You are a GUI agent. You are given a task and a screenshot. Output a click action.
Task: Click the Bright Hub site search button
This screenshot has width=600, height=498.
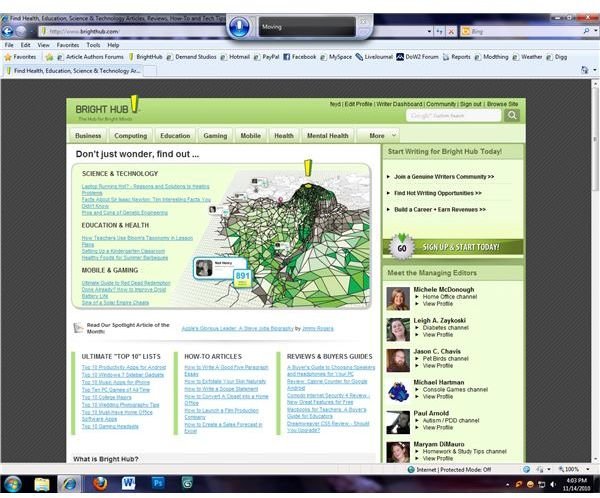[x=512, y=115]
